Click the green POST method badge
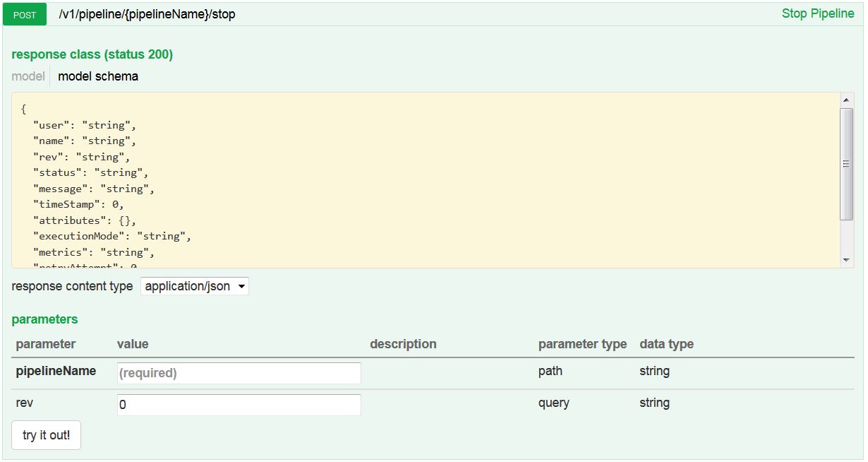This screenshot has width=868, height=462. [25, 15]
